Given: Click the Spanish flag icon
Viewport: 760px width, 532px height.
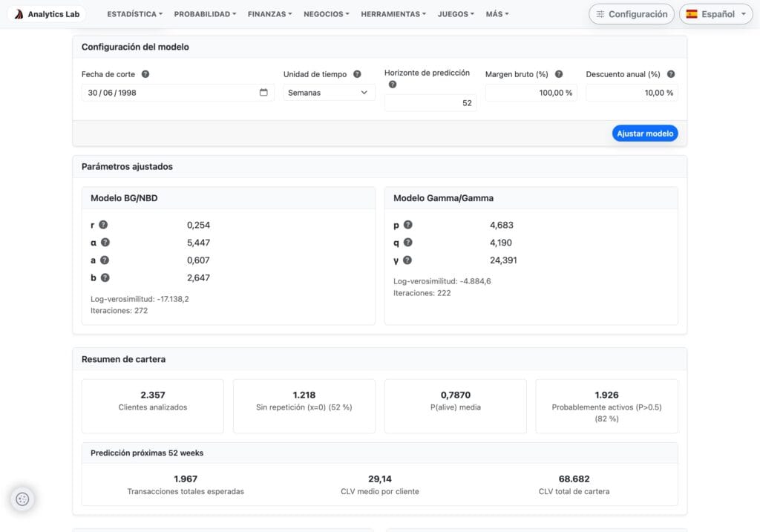Looking at the screenshot, I should [x=692, y=14].
